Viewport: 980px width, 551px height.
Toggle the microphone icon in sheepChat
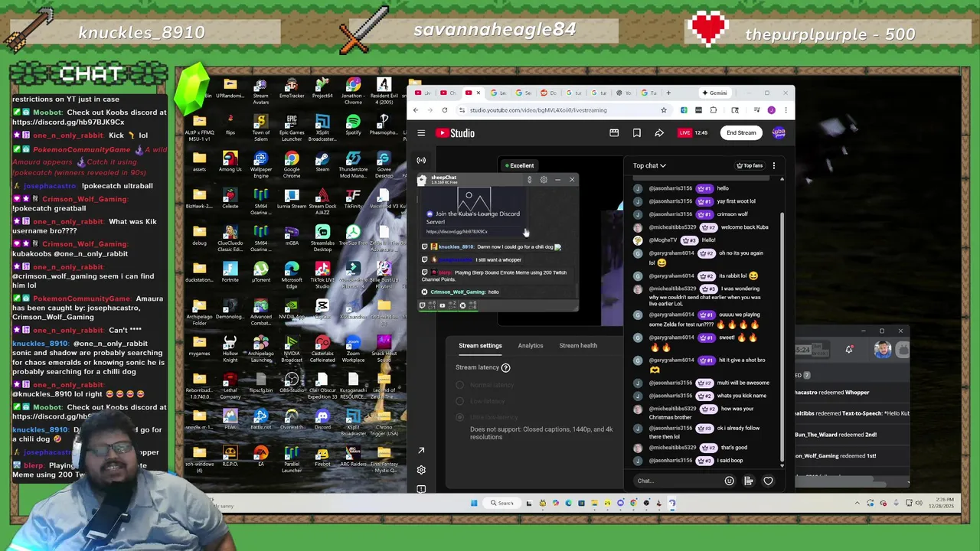click(529, 180)
